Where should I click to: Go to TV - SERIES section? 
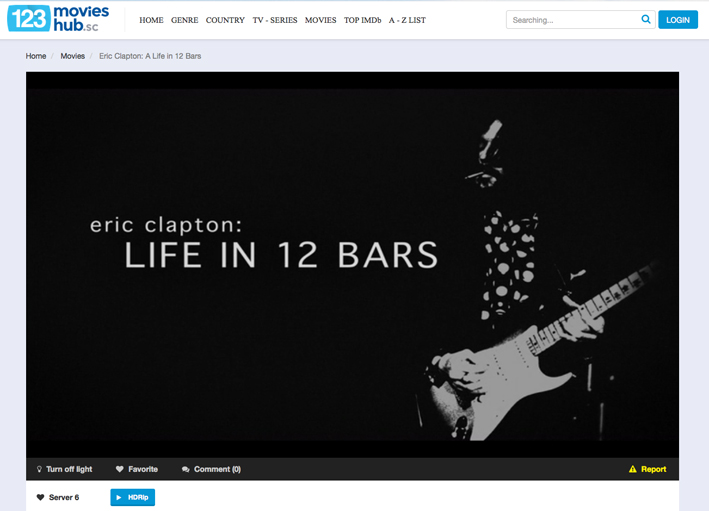pos(275,20)
